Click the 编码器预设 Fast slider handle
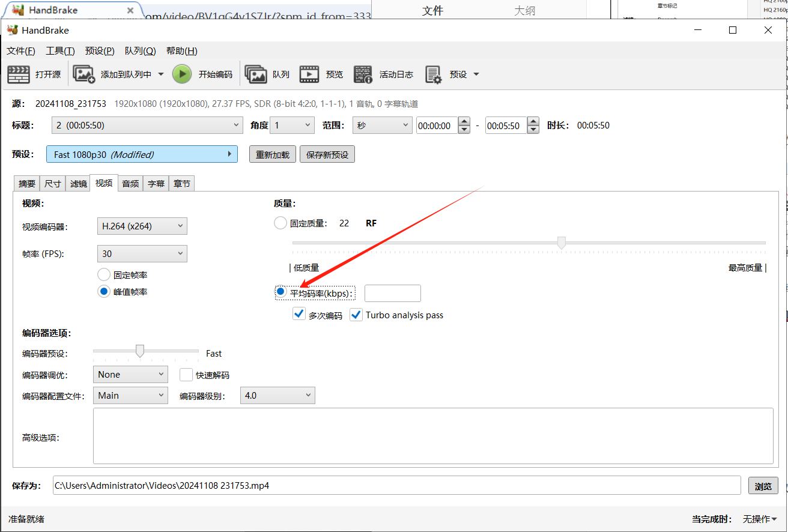 140,351
